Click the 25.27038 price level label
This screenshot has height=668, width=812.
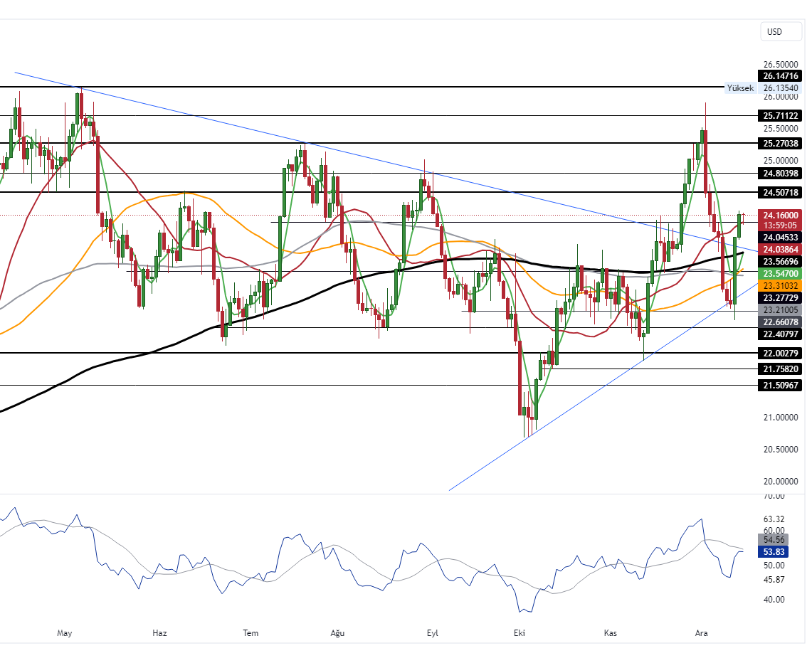click(781, 143)
